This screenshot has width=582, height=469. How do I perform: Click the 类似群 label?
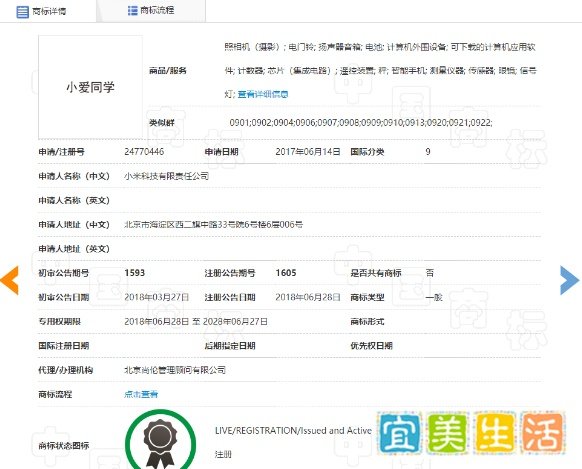[x=161, y=122]
